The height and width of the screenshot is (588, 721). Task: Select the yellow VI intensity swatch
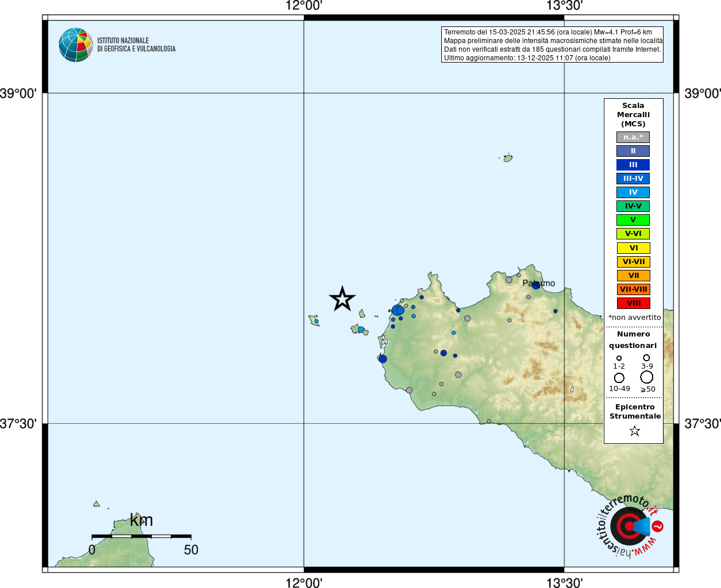coord(633,248)
